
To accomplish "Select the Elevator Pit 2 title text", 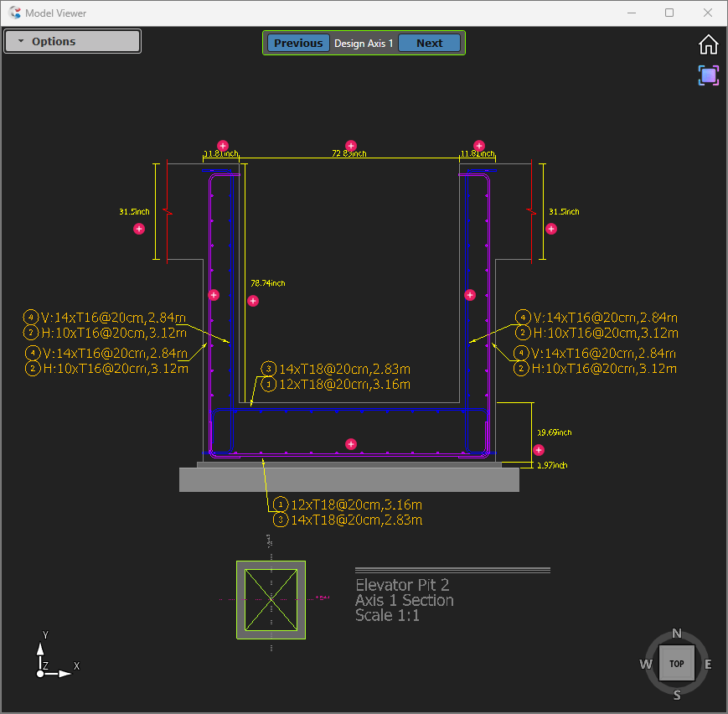I will [x=402, y=585].
